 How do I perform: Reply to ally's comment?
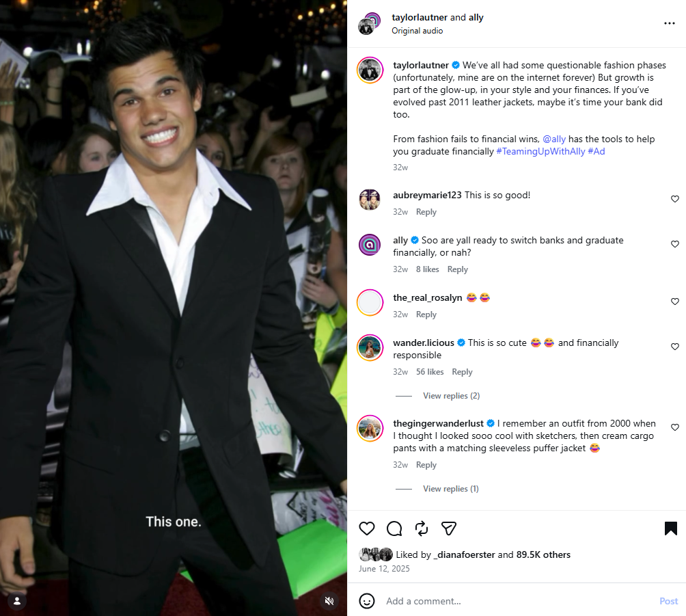pos(457,269)
